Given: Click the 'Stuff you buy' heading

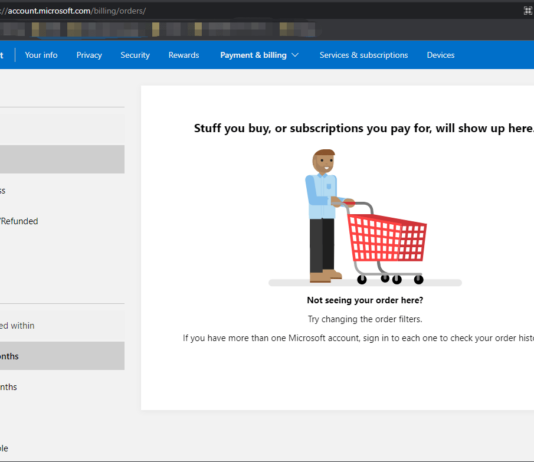Looking at the screenshot, I should pos(364,128).
